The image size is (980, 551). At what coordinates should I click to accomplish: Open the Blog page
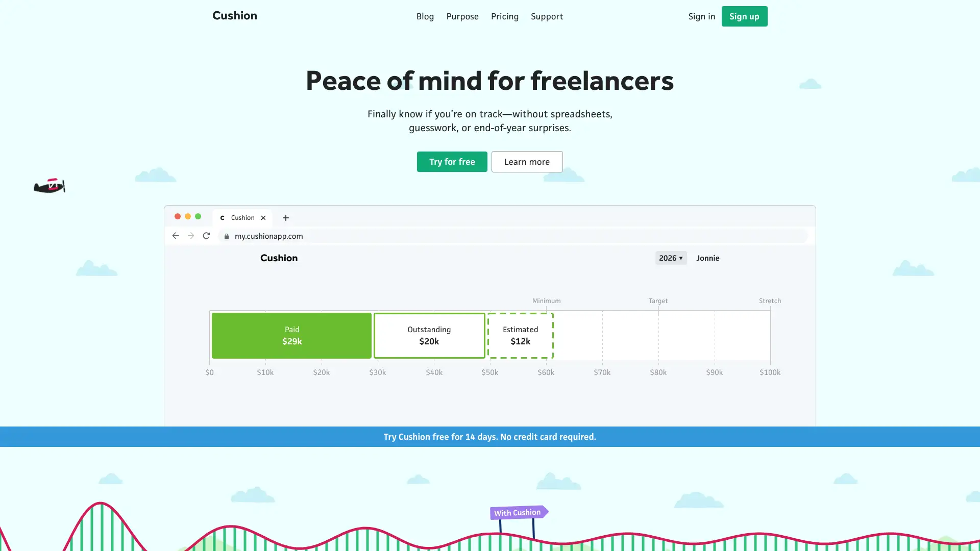point(425,16)
